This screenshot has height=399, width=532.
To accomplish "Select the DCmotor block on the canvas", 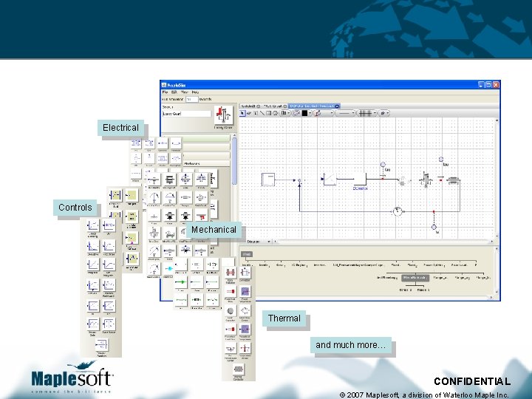I will point(360,179).
